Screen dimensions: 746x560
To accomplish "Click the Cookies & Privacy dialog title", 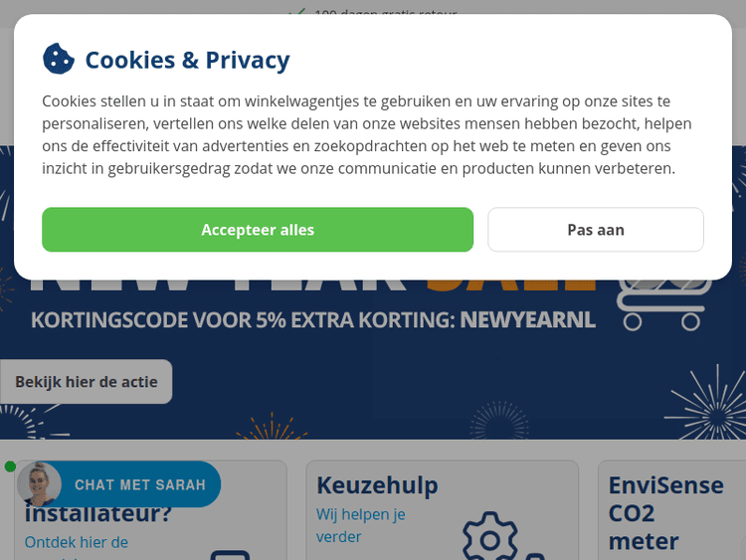I will pos(187,60).
